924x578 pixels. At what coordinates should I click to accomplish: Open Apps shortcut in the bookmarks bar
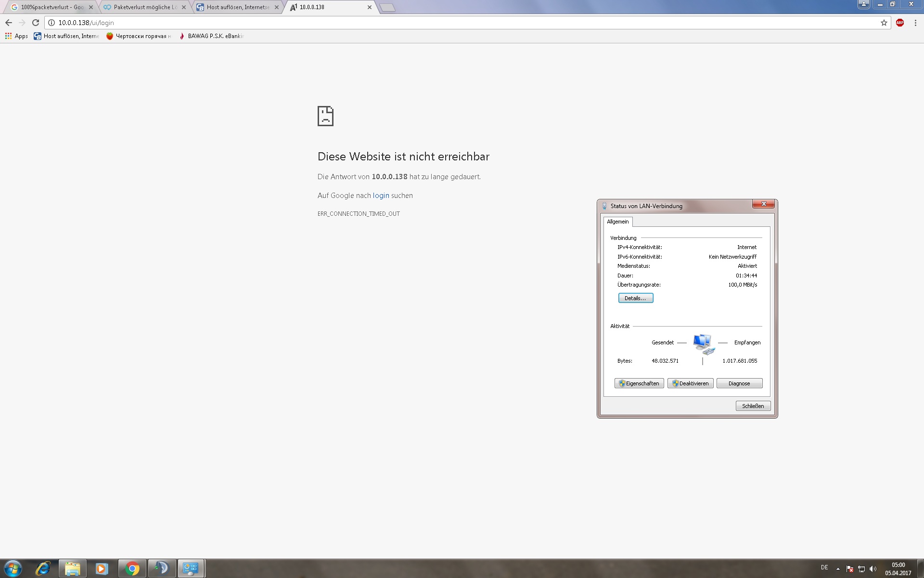click(x=16, y=36)
